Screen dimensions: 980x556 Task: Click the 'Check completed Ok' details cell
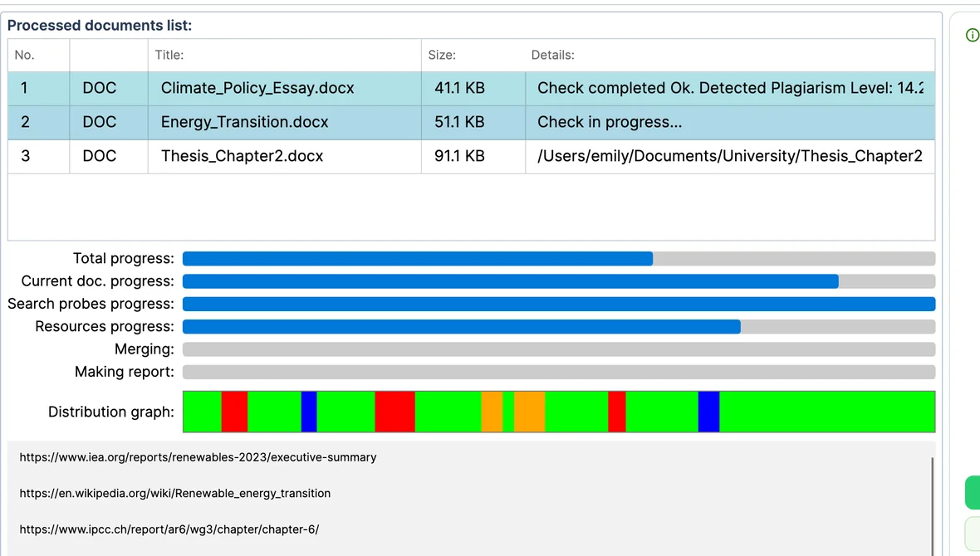click(x=730, y=88)
